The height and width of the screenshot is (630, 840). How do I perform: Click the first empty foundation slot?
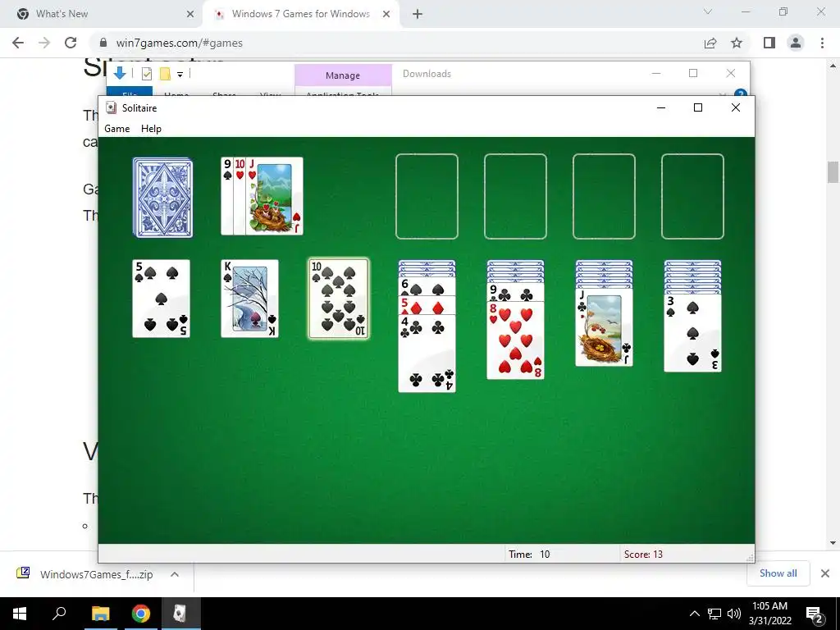pyautogui.click(x=427, y=196)
